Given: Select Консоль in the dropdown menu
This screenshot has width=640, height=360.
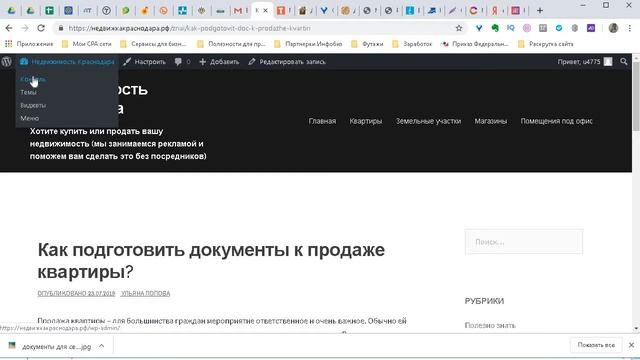Looking at the screenshot, I should tap(33, 79).
